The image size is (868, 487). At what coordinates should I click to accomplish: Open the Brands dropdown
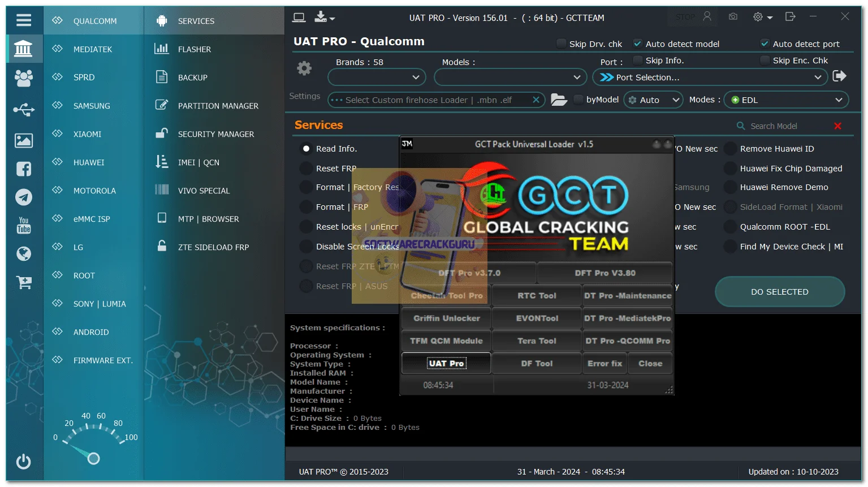pos(377,77)
